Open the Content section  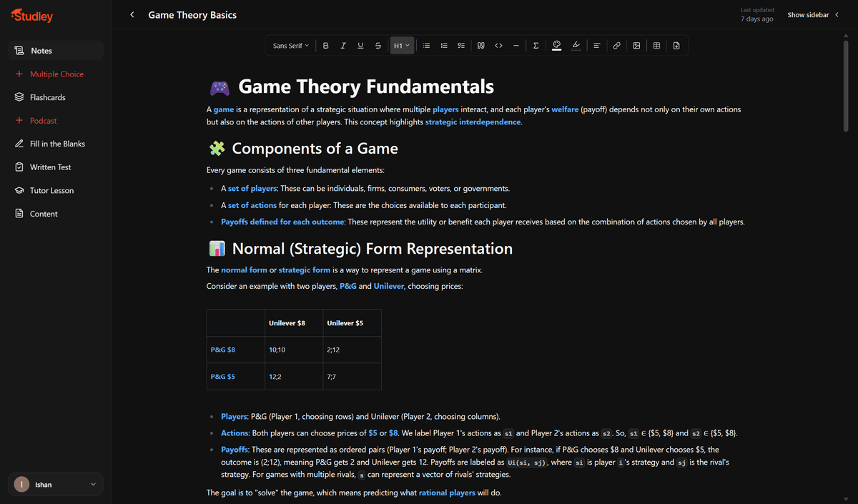56,214
